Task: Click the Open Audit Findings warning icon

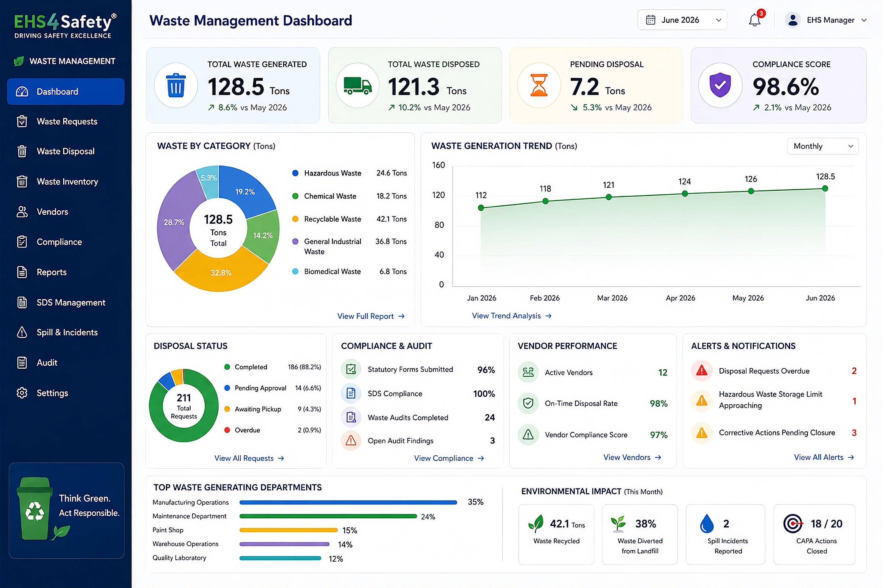Action: 351,441
